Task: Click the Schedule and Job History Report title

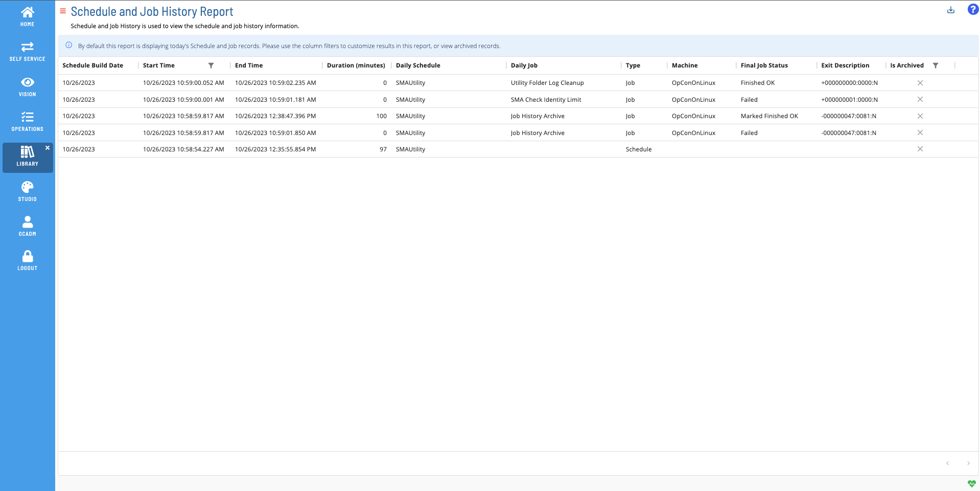Action: point(152,11)
